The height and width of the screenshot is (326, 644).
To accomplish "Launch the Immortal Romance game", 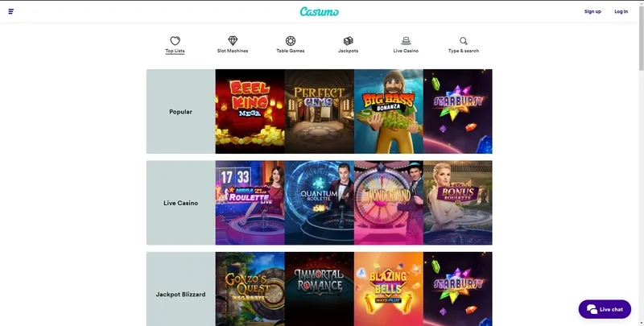I will point(319,289).
